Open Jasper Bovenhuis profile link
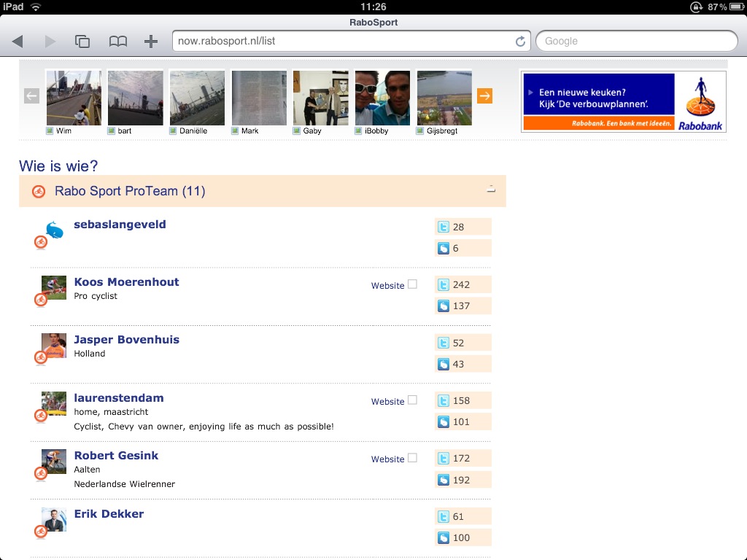 (x=126, y=340)
